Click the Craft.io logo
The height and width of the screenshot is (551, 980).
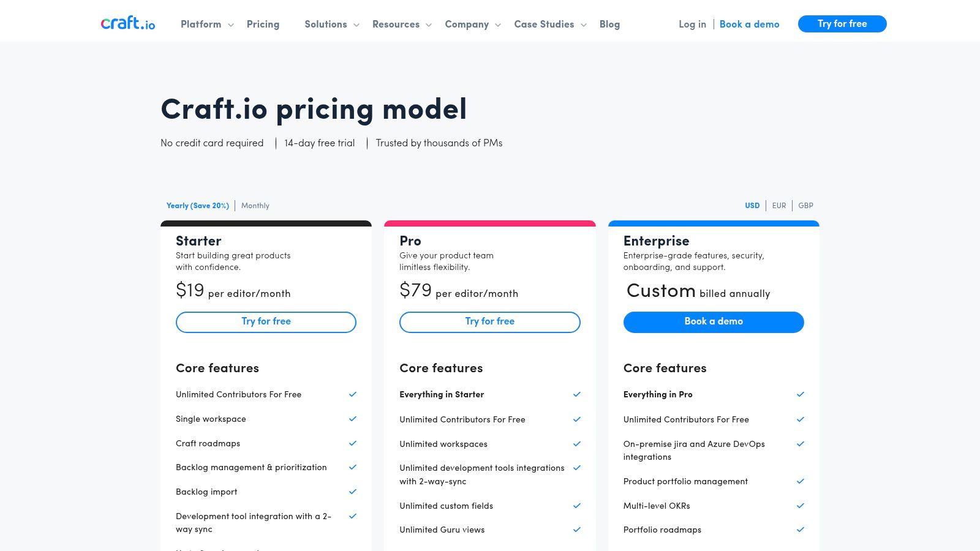127,23
